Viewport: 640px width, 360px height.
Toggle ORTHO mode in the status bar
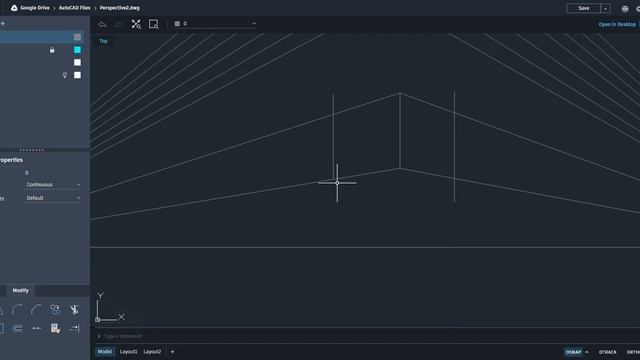pos(633,352)
